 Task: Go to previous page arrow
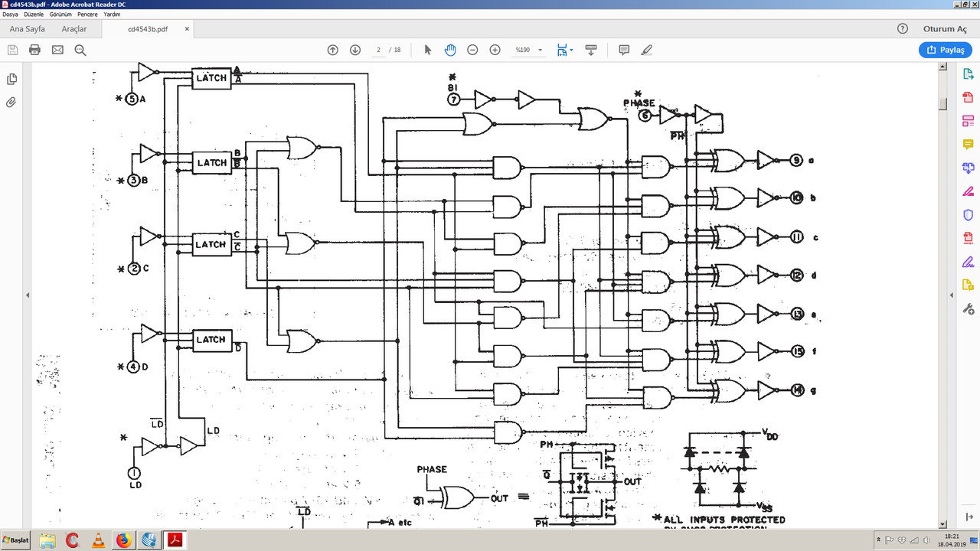332,50
